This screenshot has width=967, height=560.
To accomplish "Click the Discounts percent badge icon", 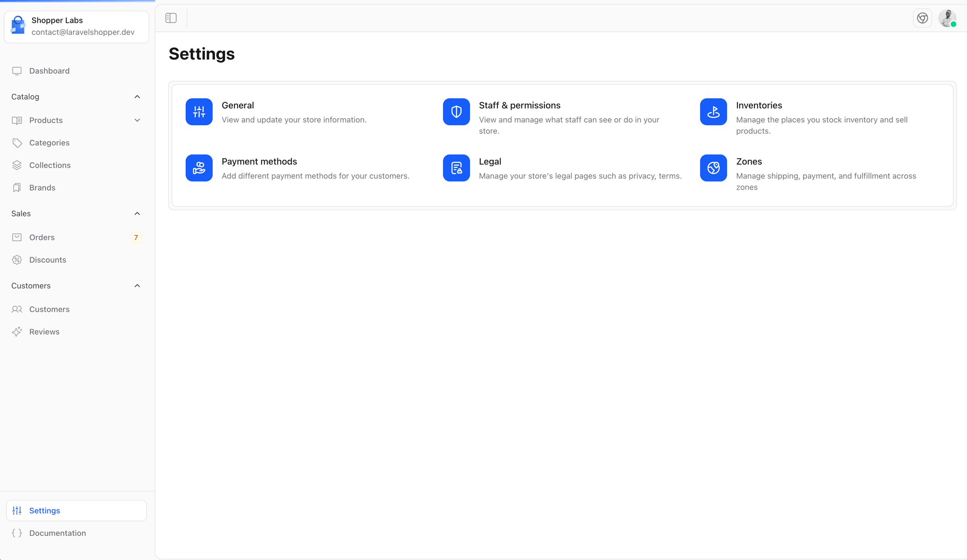I will tap(17, 260).
